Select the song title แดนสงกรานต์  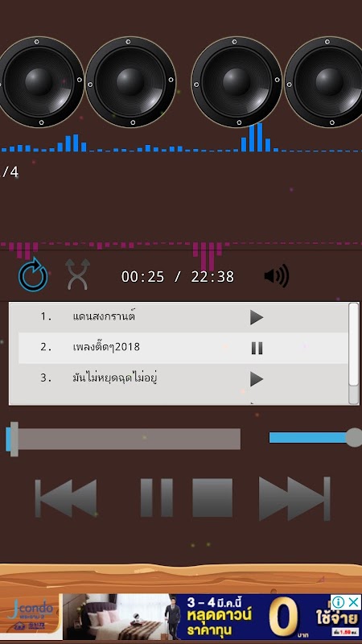tap(105, 316)
